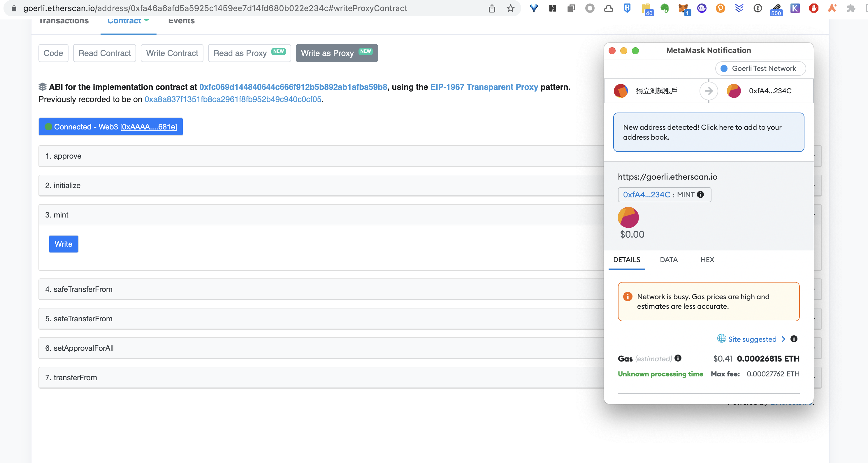Click the Write button under mint
Screen dimensions: 868x463
63,244
